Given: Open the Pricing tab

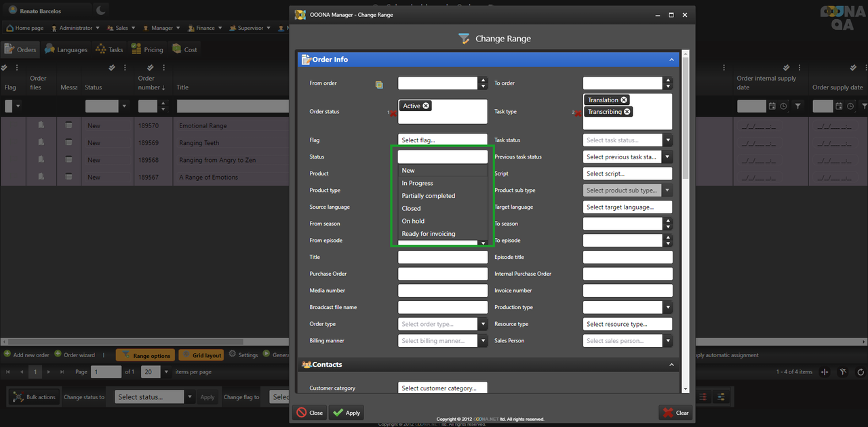Looking at the screenshot, I should point(147,49).
